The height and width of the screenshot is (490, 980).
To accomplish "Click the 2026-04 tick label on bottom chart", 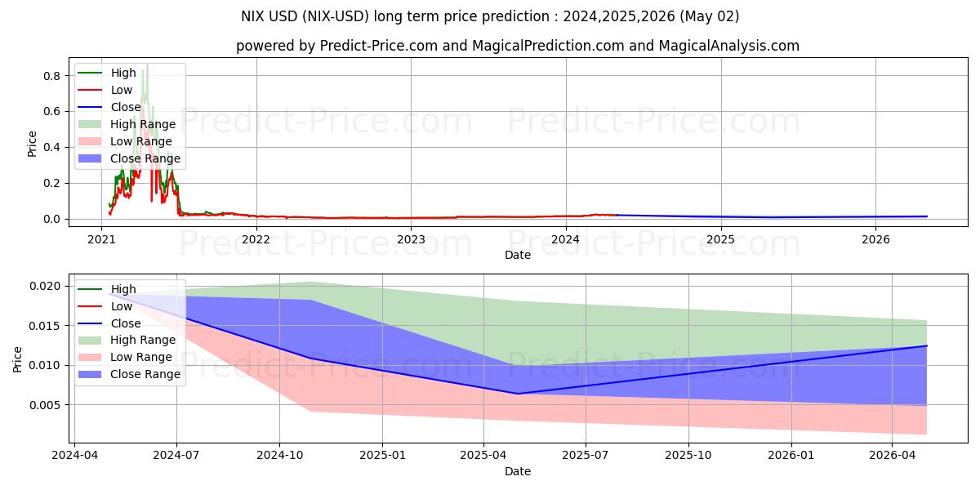I will point(893,456).
